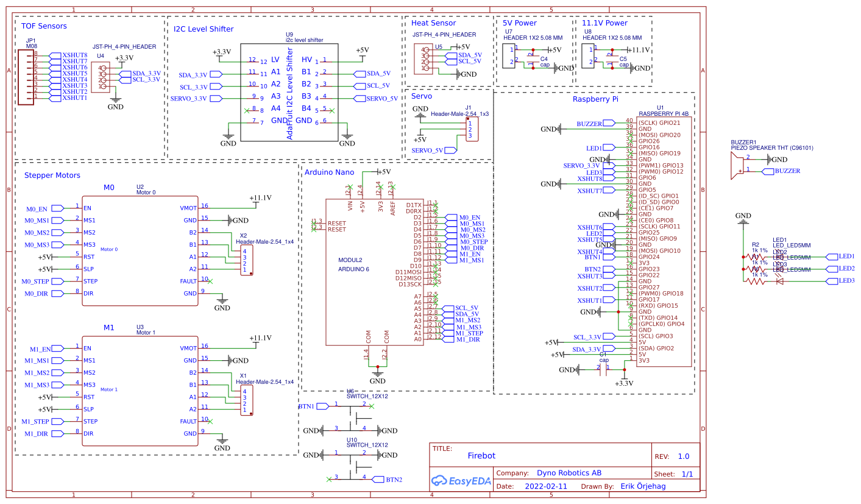Click the LED3 net flag beside the LEDs
Viewport: 861px width, 504px height.
pos(841,281)
